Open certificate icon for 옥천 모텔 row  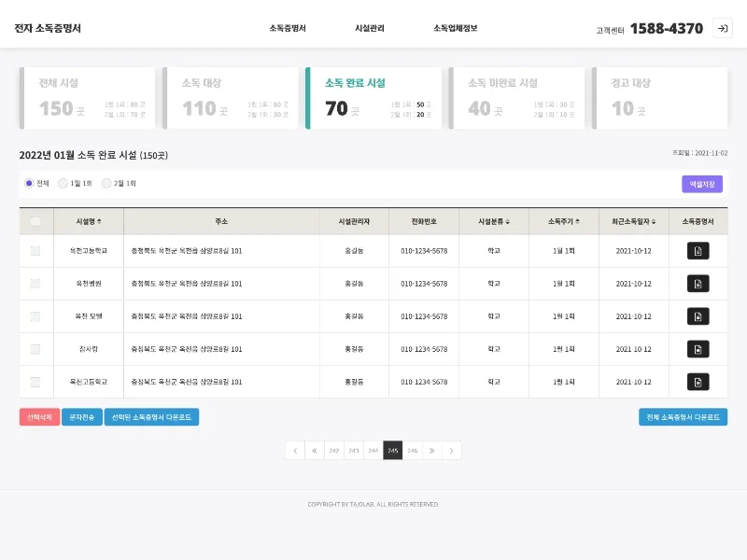point(698,316)
